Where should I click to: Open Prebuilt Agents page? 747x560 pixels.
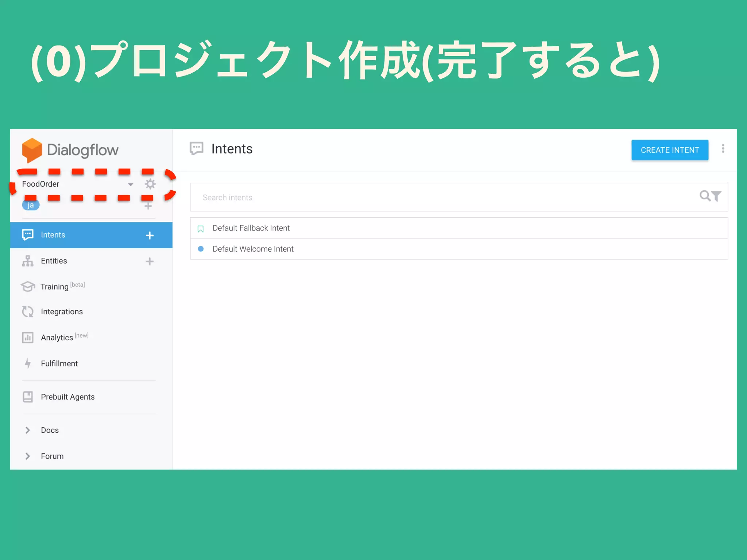(x=67, y=397)
